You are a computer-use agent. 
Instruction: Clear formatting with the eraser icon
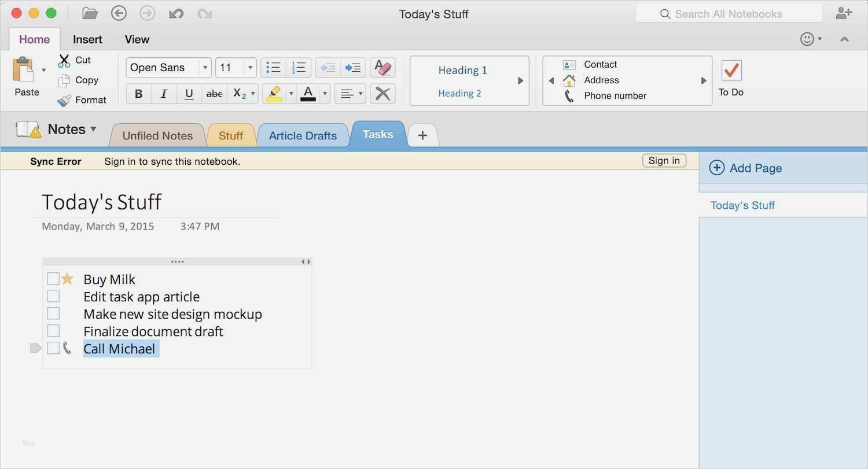pos(381,67)
